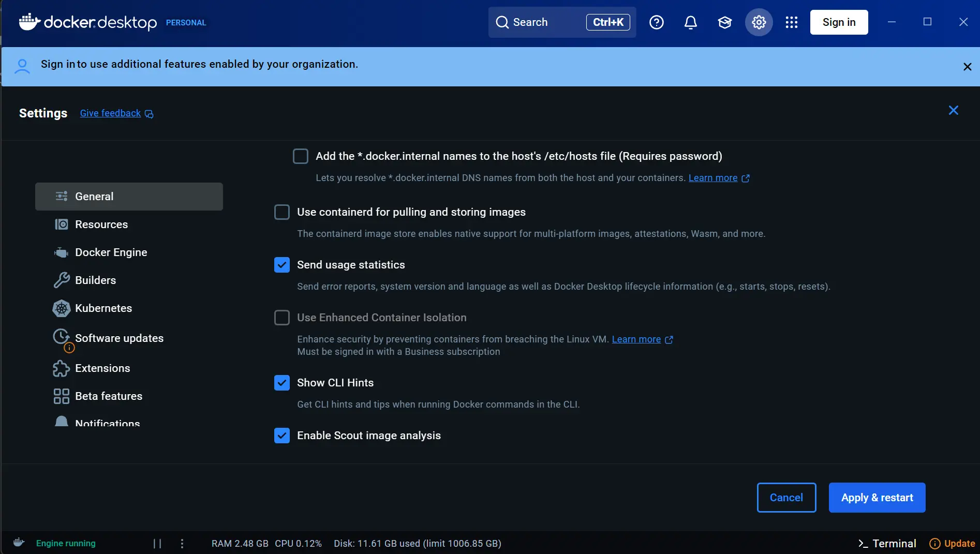This screenshot has height=554, width=980.
Task: Click the Engine running status text
Action: tap(66, 544)
